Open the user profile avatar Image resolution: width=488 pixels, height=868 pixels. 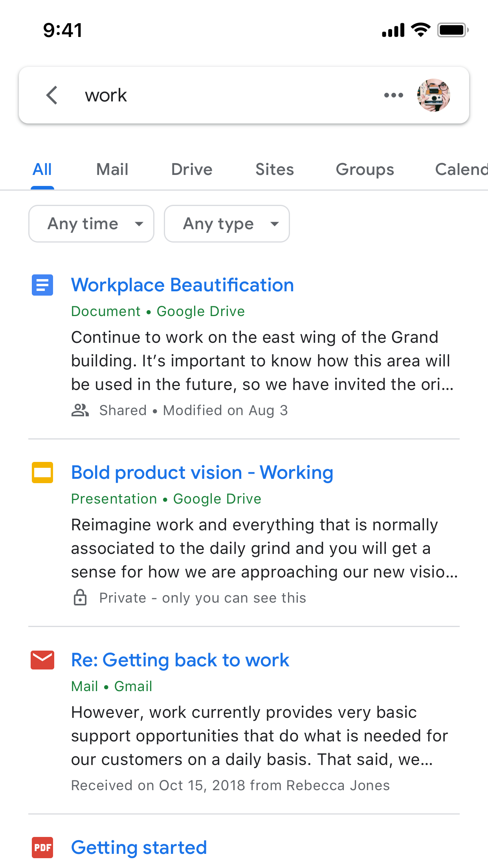433,95
